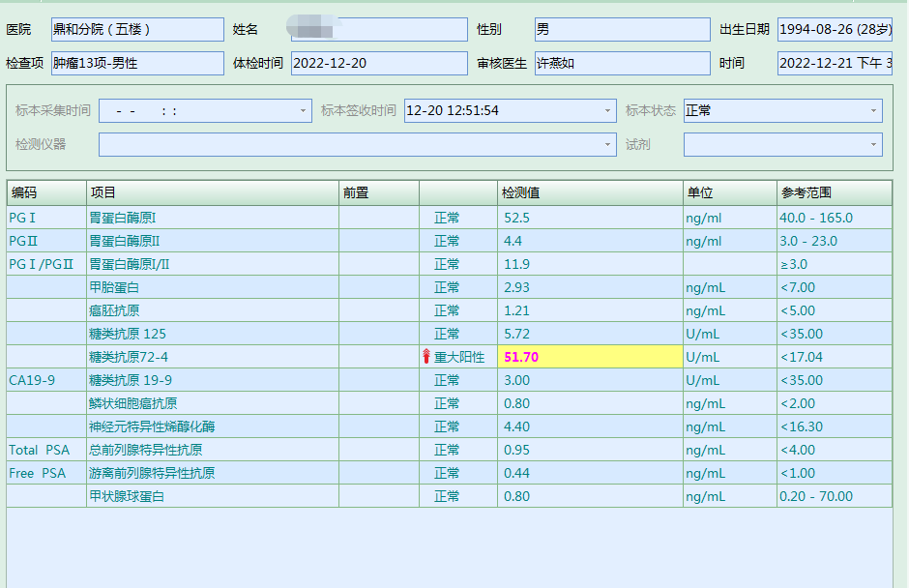
Task: Select the 甲状腺球蛋白 row
Action: tap(212, 496)
